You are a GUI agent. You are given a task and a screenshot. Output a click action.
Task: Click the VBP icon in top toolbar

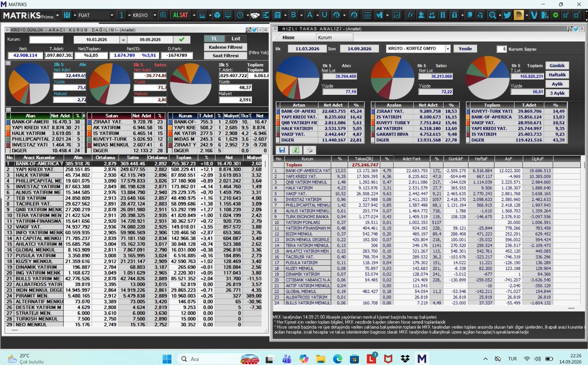click(367, 15)
